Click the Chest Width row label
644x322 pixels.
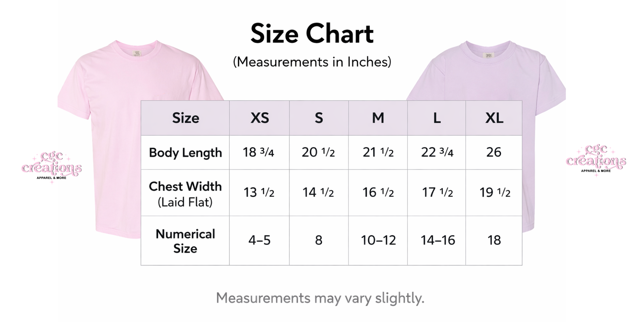pos(185,193)
